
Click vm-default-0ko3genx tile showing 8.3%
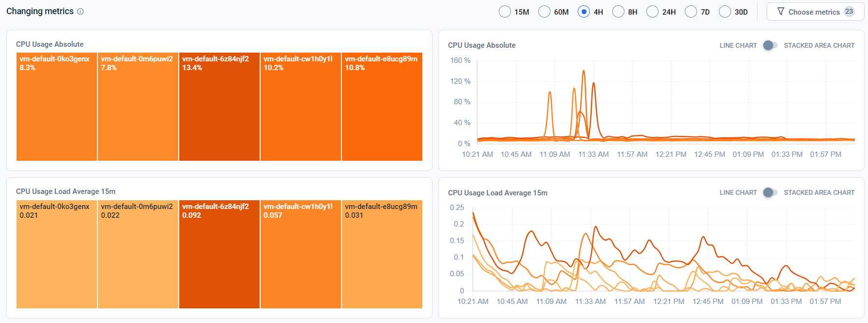tap(57, 107)
